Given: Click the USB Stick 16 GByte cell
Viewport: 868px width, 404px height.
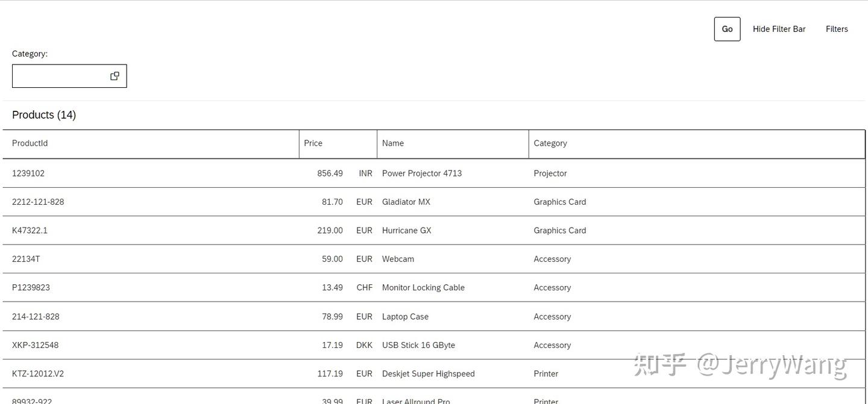Looking at the screenshot, I should [418, 345].
